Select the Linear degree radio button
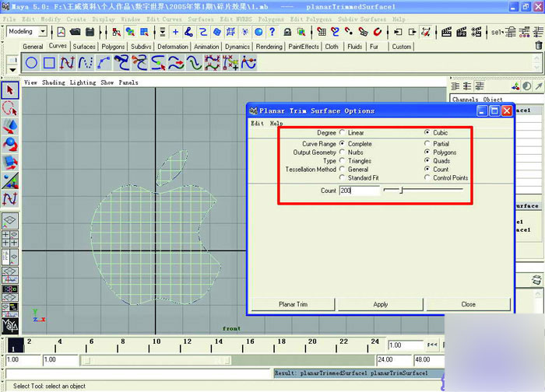 [343, 133]
